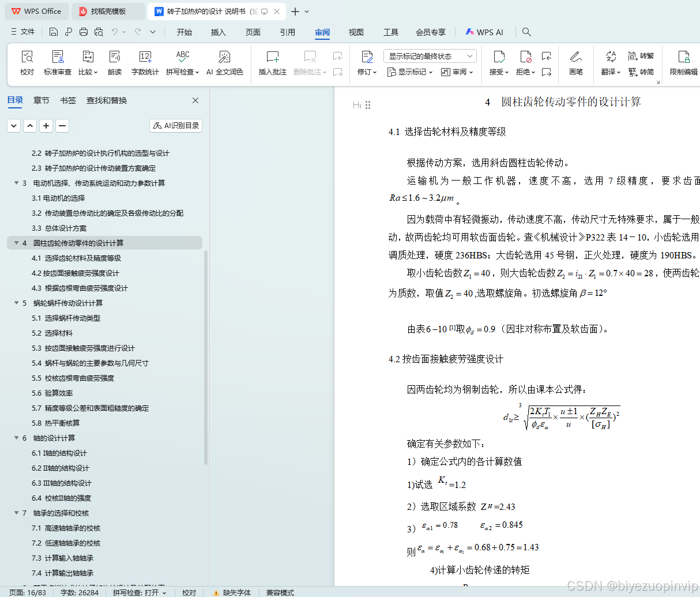The image size is (700, 597).
Task: Jump to 3.3 总体设计方案 in outline
Action: 59,228
